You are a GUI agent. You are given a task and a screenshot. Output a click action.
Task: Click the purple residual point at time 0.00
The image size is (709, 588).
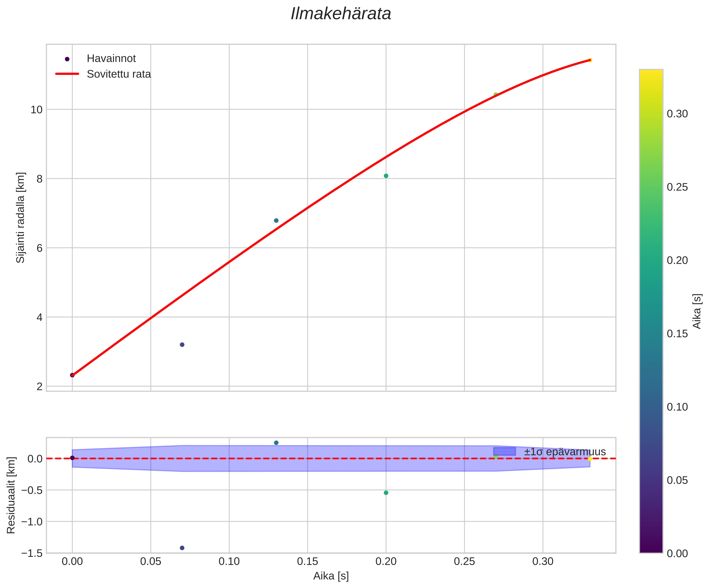72,458
